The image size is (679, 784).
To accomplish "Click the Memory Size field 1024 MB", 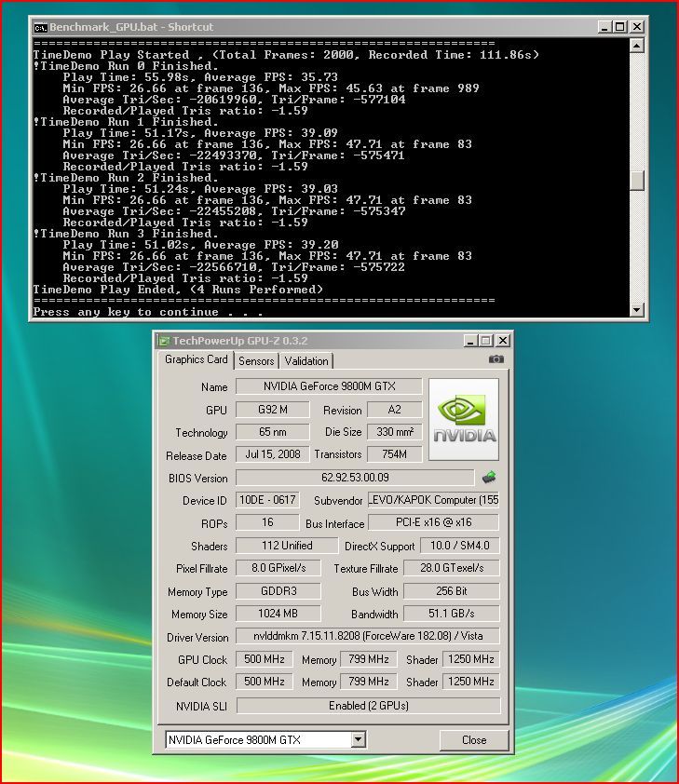I will coord(278,614).
